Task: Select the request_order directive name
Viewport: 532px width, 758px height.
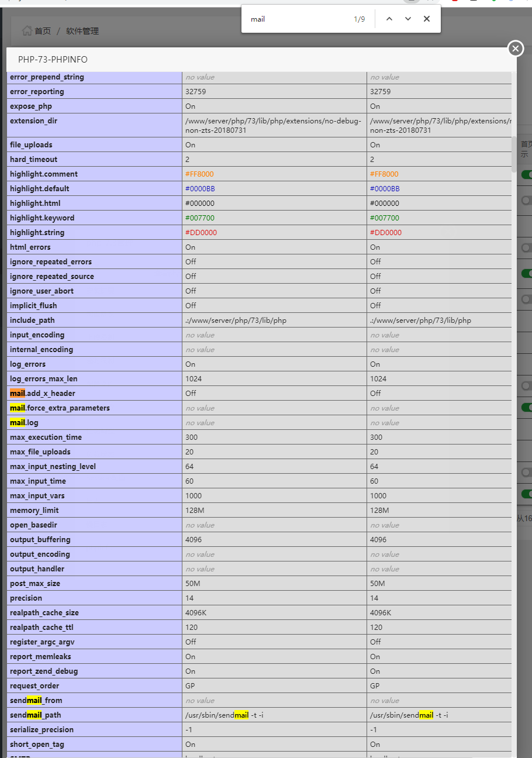Action: [34, 685]
